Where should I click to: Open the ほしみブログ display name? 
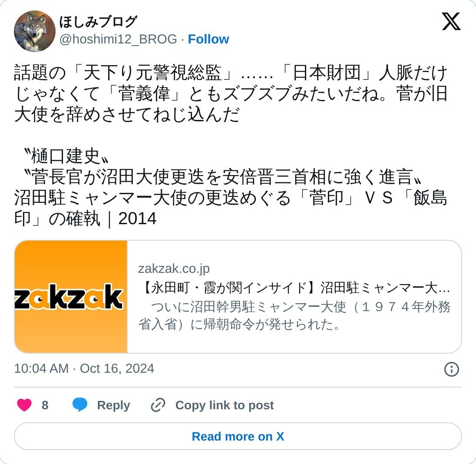tap(98, 22)
